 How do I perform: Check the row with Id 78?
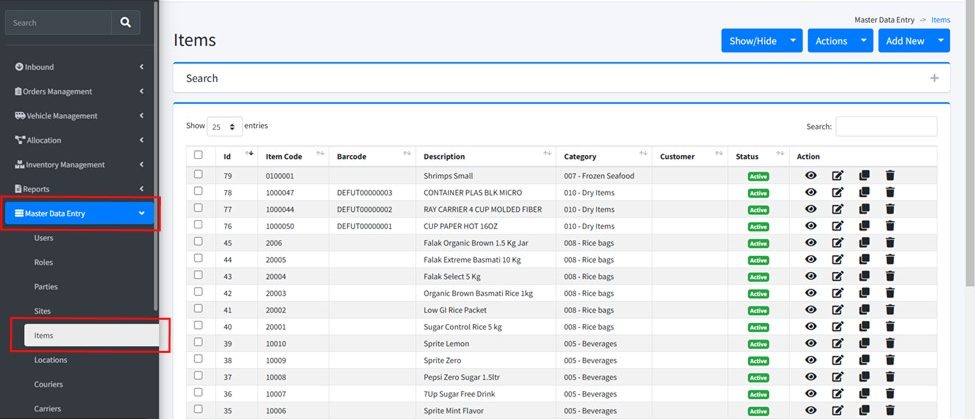[x=198, y=191]
